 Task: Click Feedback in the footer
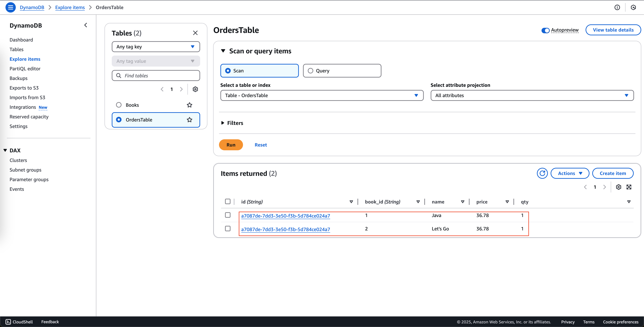pos(50,322)
